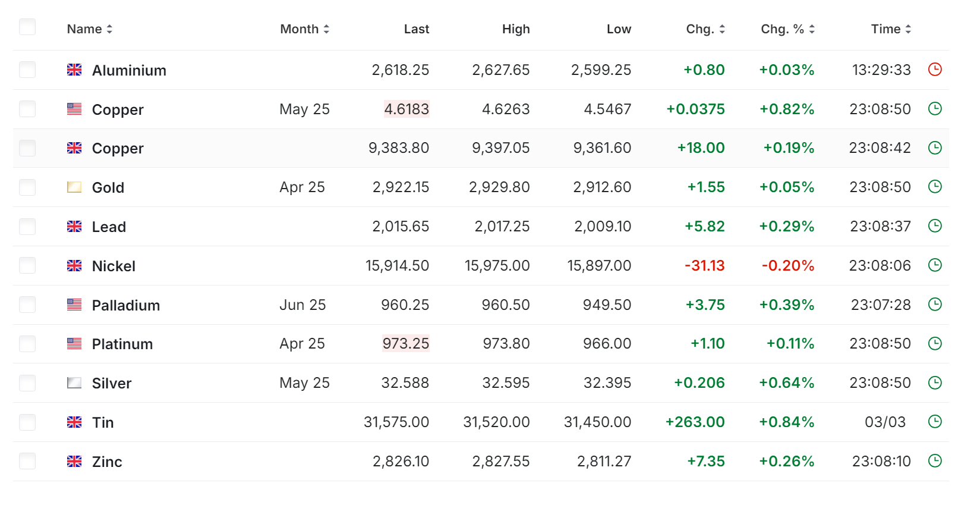Sort commodities by Month column
This screenshot has width=980, height=530.
pos(304,29)
